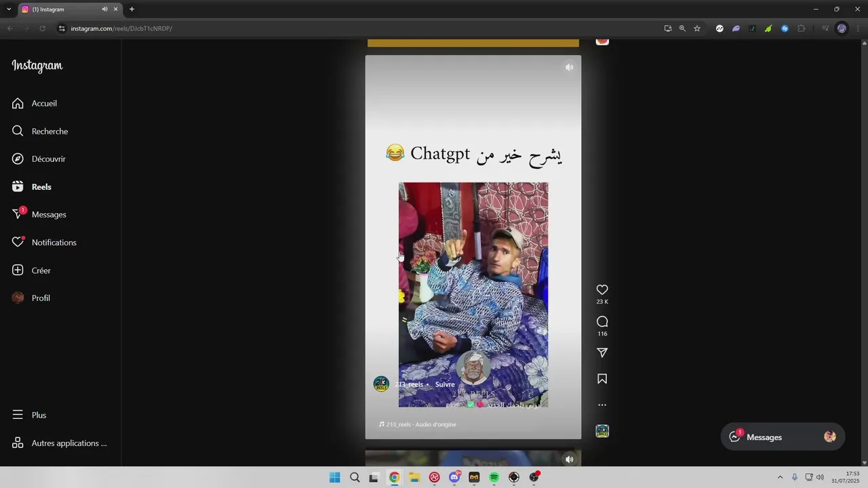Share the reel with the send icon
Image resolution: width=868 pixels, height=488 pixels.
click(x=602, y=353)
